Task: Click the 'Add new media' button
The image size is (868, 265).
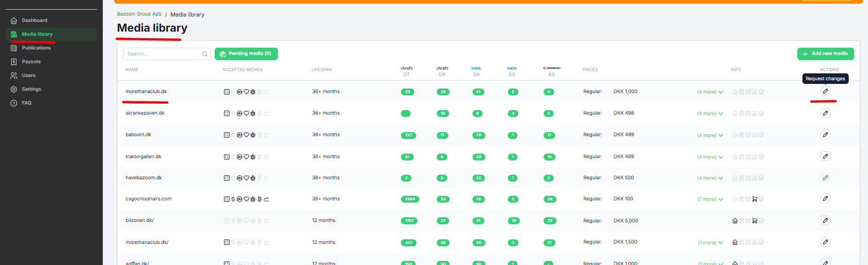Action: (825, 54)
